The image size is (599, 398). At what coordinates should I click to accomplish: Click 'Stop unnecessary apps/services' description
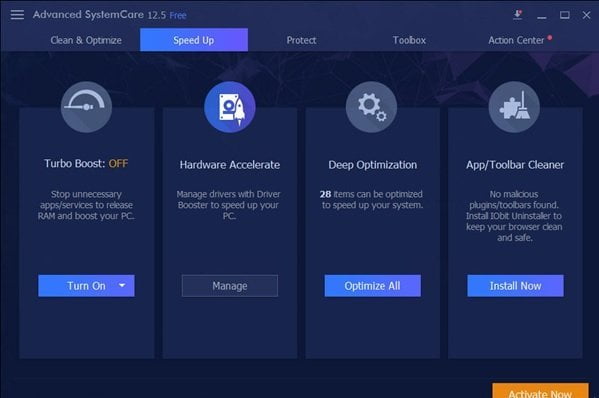[86, 205]
